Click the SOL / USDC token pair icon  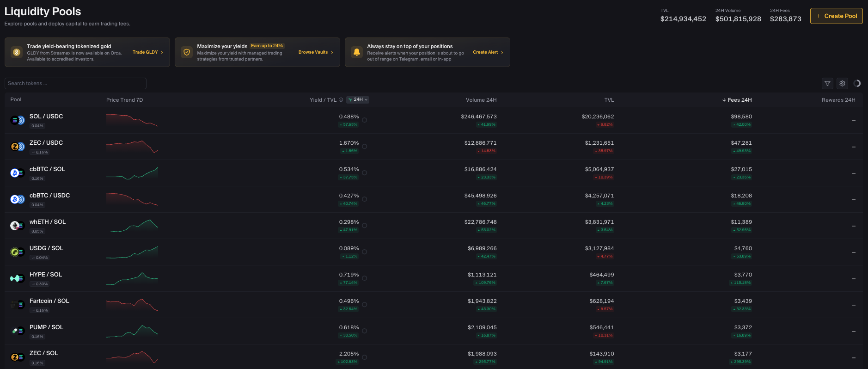18,120
